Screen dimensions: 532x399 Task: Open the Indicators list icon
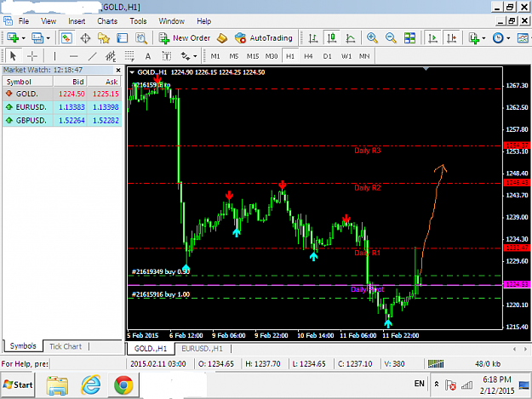tap(474, 38)
